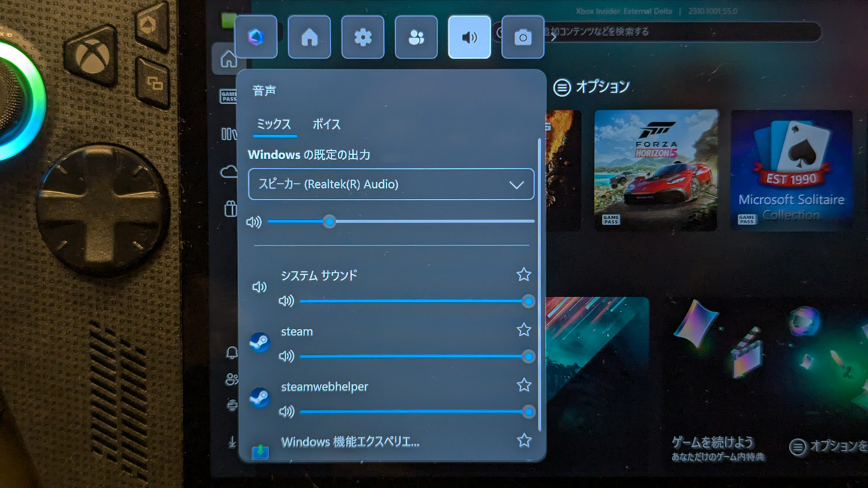868x488 pixels.
Task: Click the システム サウンド volume slider
Action: coord(412,301)
